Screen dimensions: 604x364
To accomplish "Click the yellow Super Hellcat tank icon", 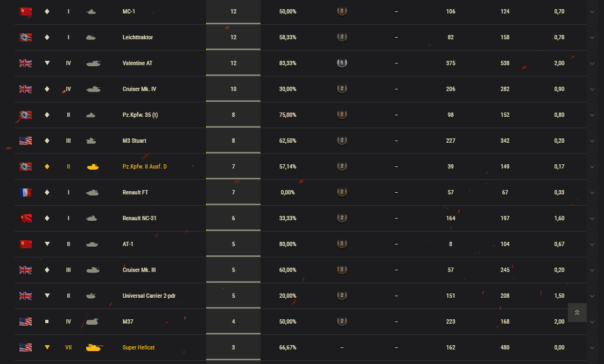I will (94, 347).
